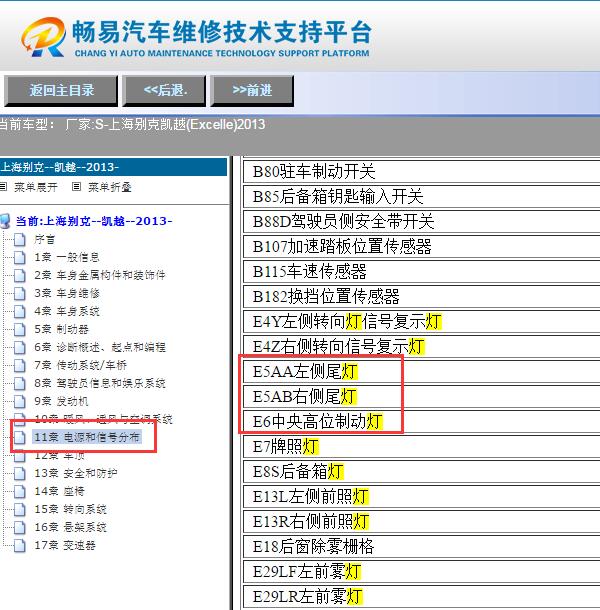600x610 pixels.
Task: Select chapter 8章 驾驶员信息和娱乐系统
Action: pos(100,383)
